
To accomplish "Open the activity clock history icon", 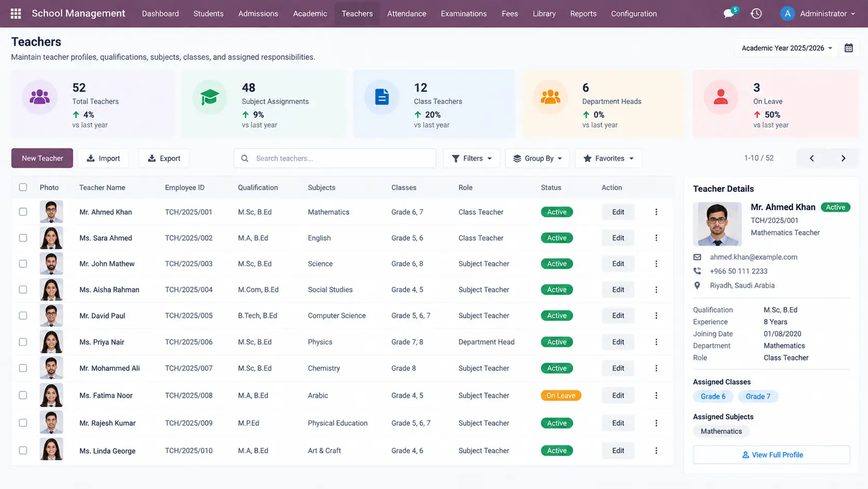I will pyautogui.click(x=756, y=14).
